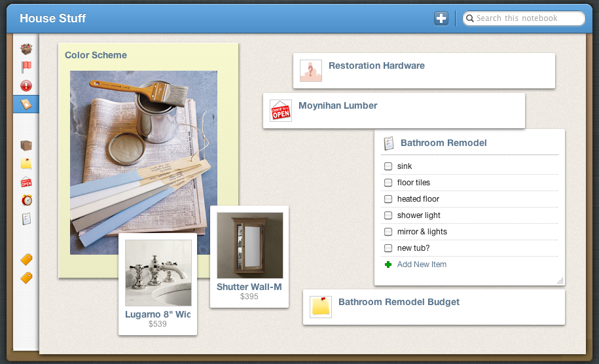The image size is (599, 364).
Task: Click the $539 price label
Action: click(158, 324)
